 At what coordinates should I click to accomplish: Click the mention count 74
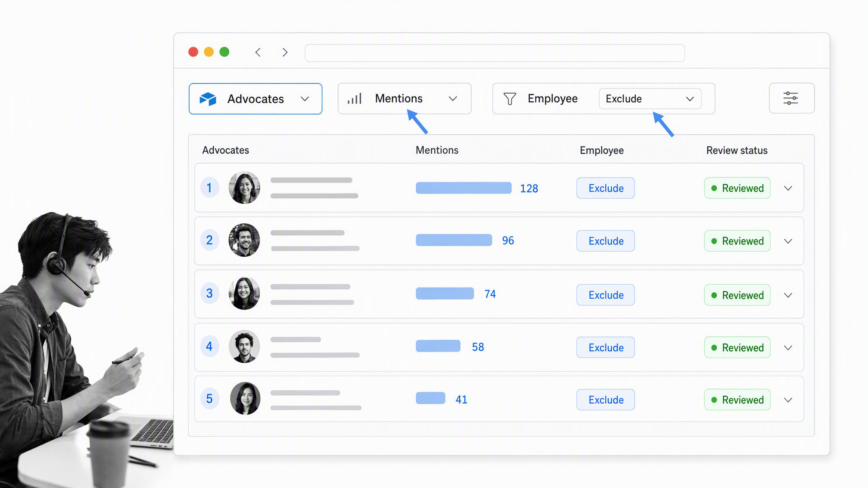coord(490,294)
